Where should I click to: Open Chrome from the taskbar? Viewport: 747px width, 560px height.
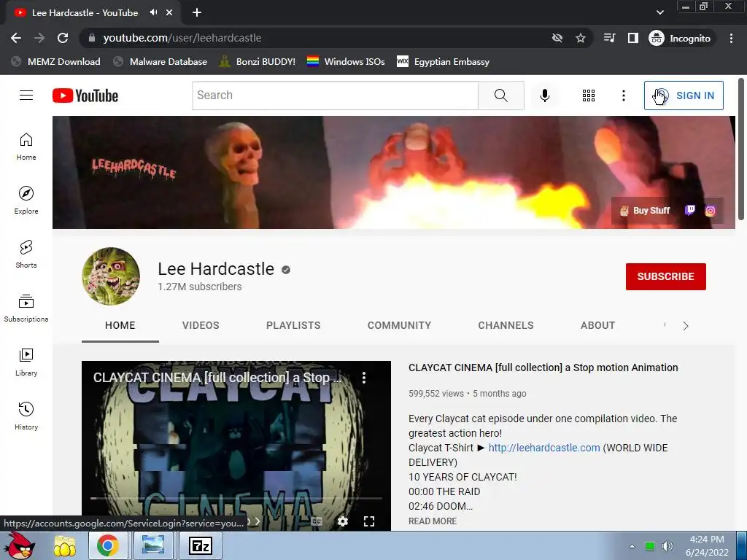pos(108,545)
